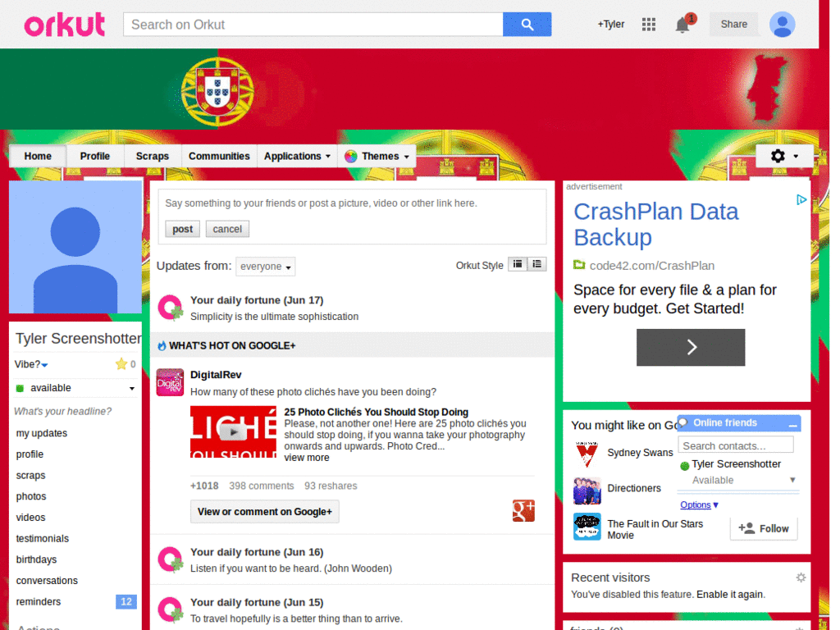
Task: Open the settings gear menu
Action: coord(784,156)
